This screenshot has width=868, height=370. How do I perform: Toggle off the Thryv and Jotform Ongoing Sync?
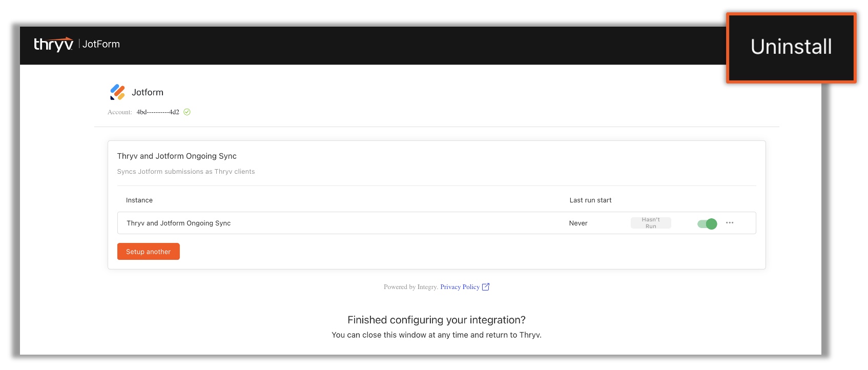pos(707,223)
